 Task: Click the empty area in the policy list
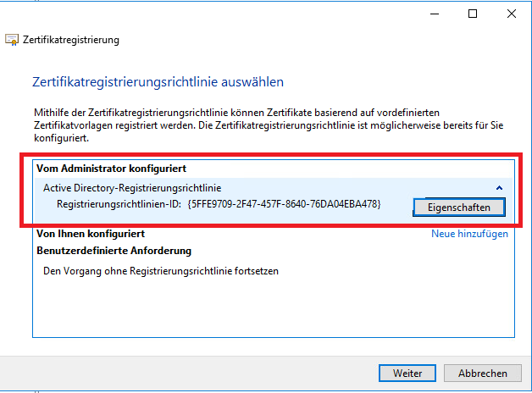(271, 309)
